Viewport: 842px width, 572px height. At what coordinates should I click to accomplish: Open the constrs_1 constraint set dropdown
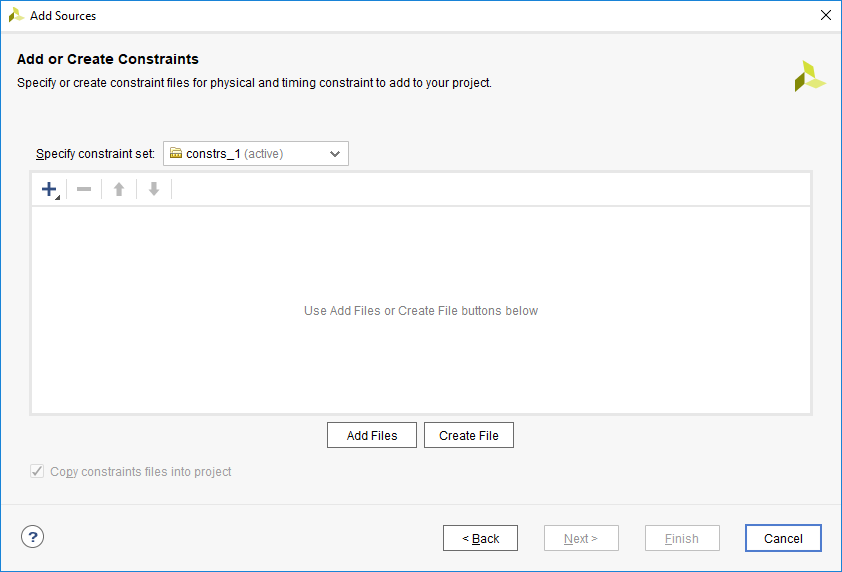256,154
